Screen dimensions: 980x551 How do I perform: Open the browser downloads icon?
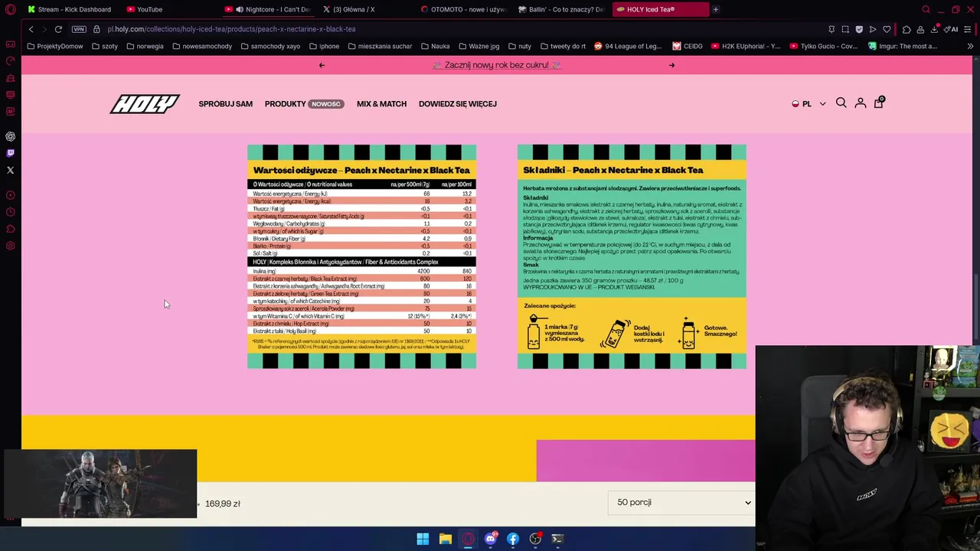point(934,29)
